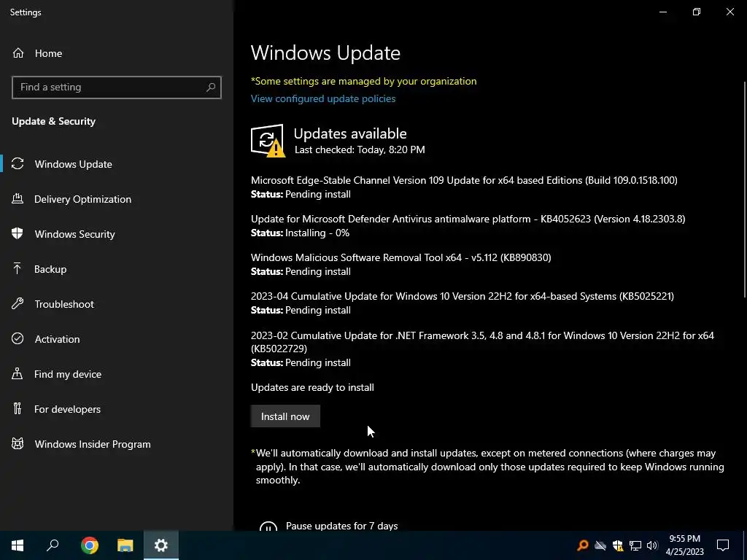Click the search magnifier in Find a setting
Viewport: 747px width, 560px height.
(x=211, y=87)
